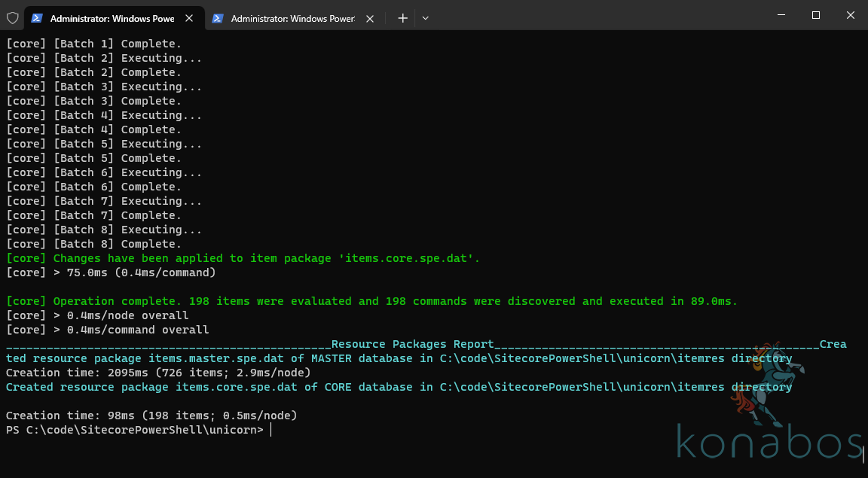Screen dimensions: 868x478
Task: Select the first Administrator PowerShell tab
Action: pyautogui.click(x=109, y=17)
